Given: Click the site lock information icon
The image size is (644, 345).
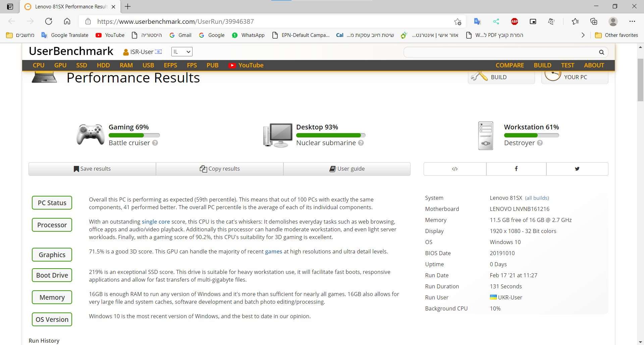Looking at the screenshot, I should coord(88,21).
